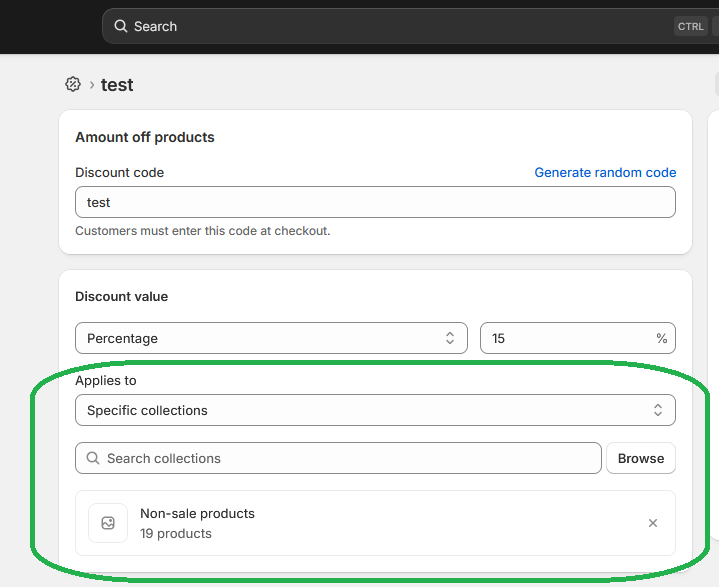Focus the Discount code text field
Screen dimensions: 719x587
[x=375, y=202]
